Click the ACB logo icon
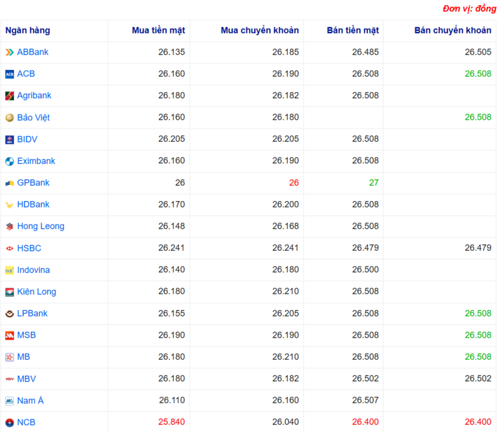Image resolution: width=504 pixels, height=433 pixels. coord(9,74)
